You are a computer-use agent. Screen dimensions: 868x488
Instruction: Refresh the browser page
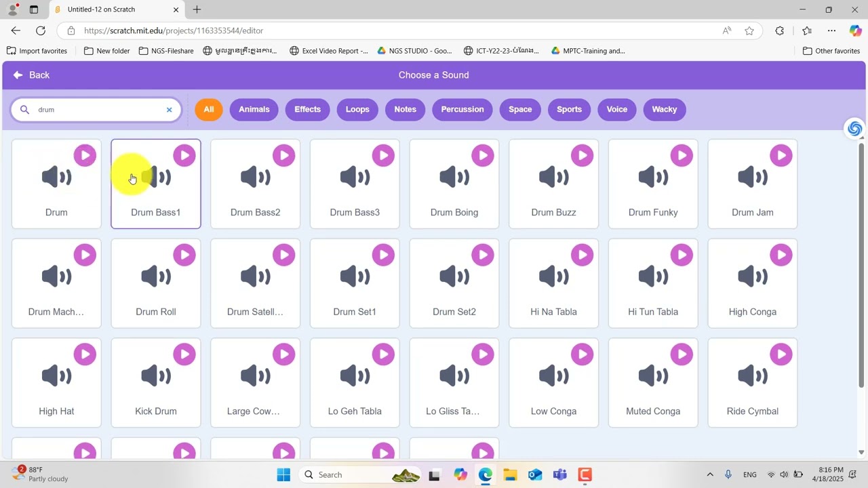pos(41,30)
